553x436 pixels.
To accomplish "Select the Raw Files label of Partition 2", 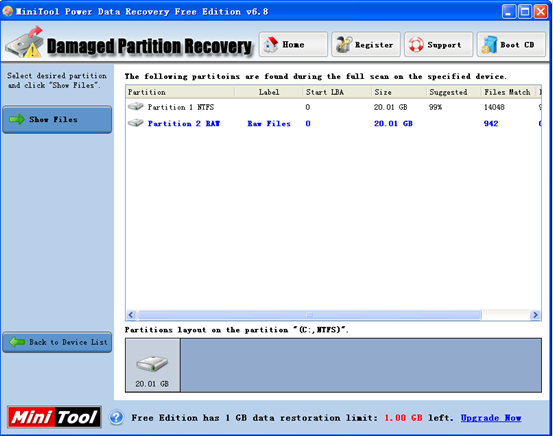I will 269,123.
